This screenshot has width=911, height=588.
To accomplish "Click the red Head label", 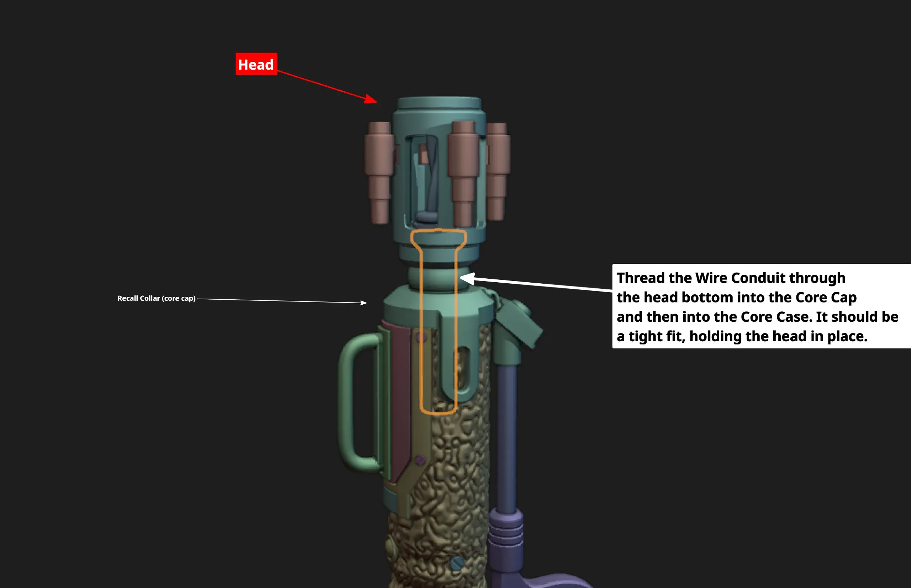I will tap(256, 64).
